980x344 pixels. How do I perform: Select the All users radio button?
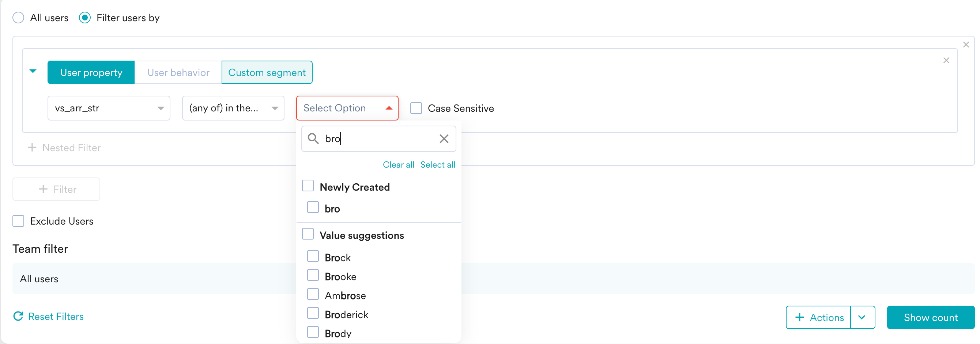click(18, 18)
